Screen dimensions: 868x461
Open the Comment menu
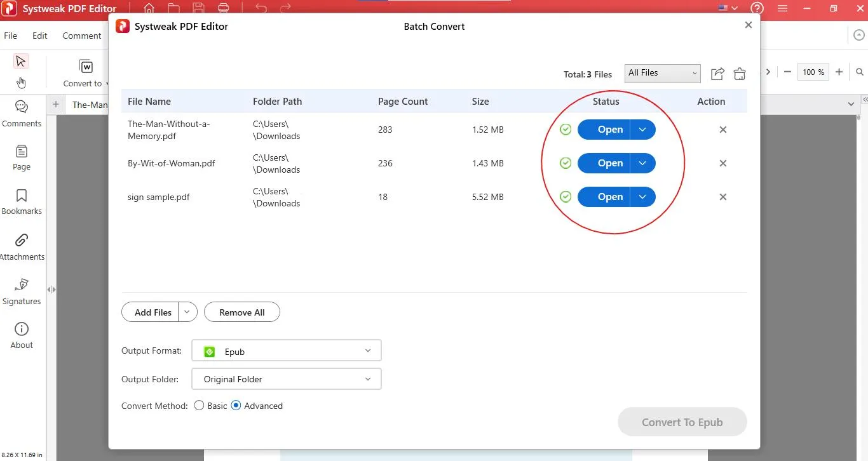point(81,36)
